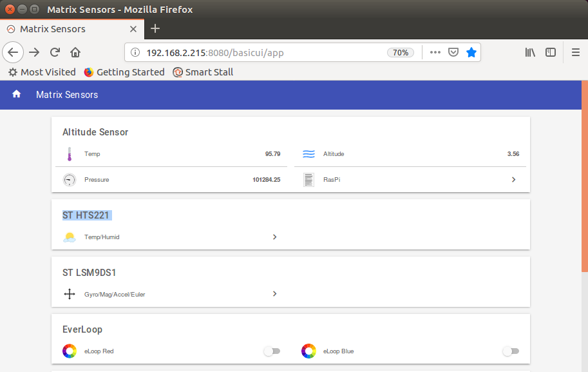Click the RasPi label
This screenshot has width=588, height=372.
click(332, 180)
